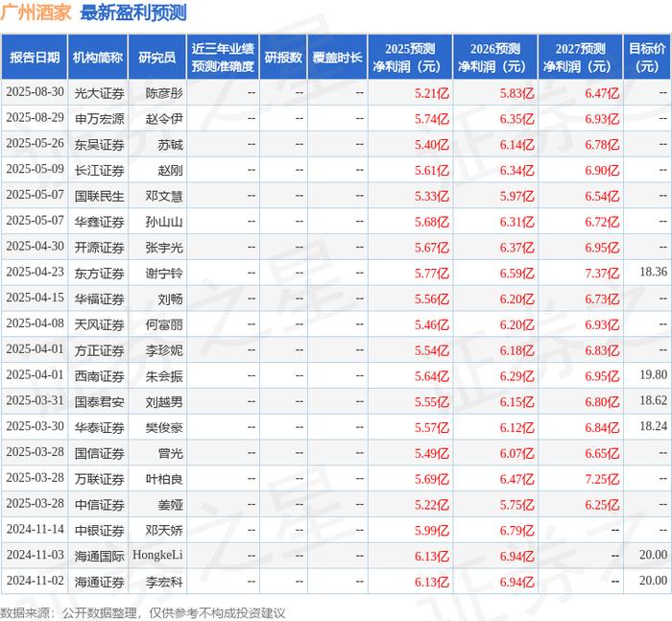Select the 2026预测净利润 column header
This screenshot has height=621, width=672.
(x=495, y=58)
